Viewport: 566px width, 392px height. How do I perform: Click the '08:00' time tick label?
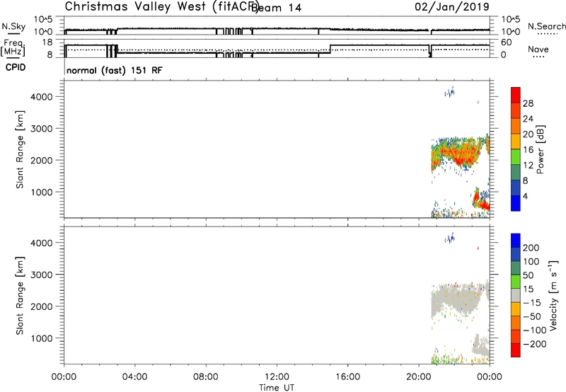[x=206, y=377]
